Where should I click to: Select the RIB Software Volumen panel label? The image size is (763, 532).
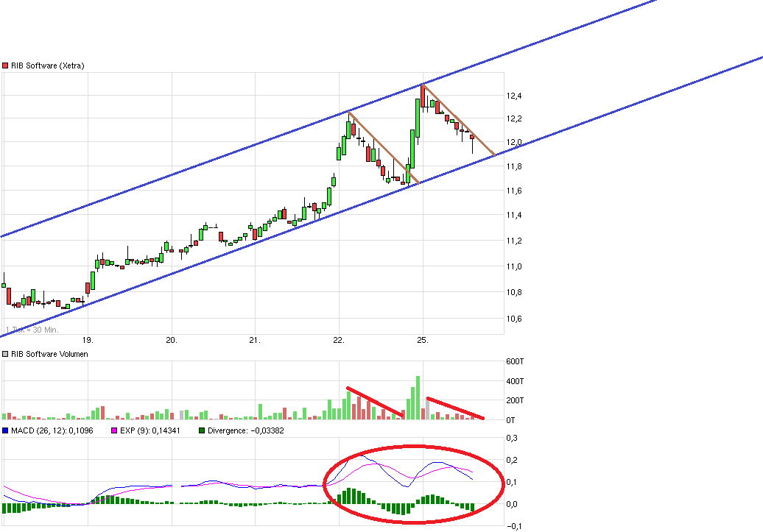pos(49,354)
